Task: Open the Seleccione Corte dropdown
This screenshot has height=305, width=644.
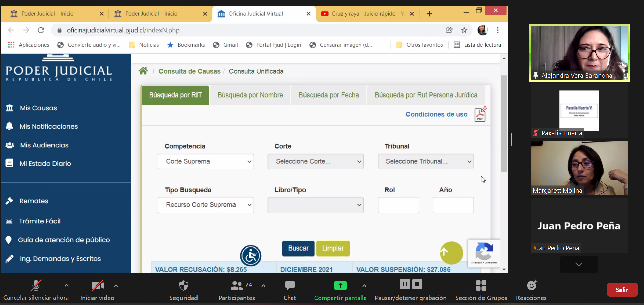Action: tap(315, 161)
